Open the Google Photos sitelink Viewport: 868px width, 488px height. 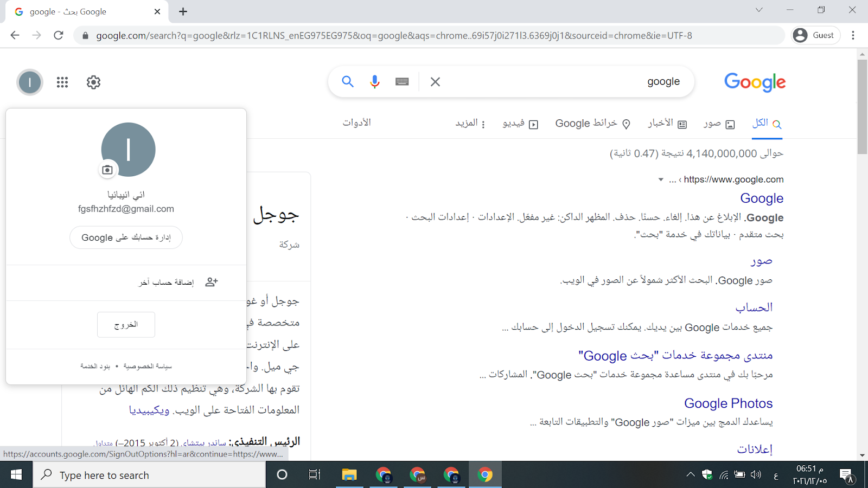point(729,403)
